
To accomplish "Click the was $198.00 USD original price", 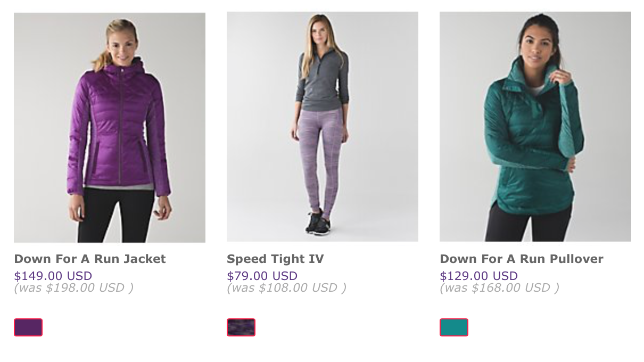I will (74, 288).
